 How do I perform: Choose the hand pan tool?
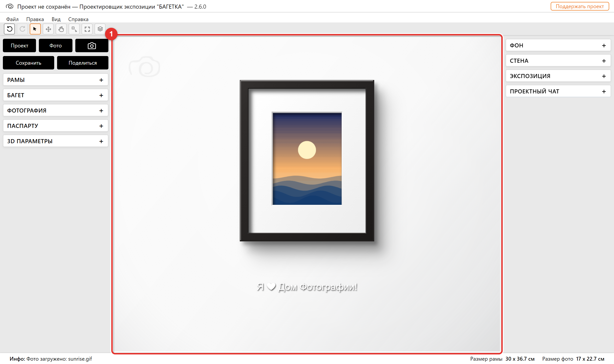(61, 29)
